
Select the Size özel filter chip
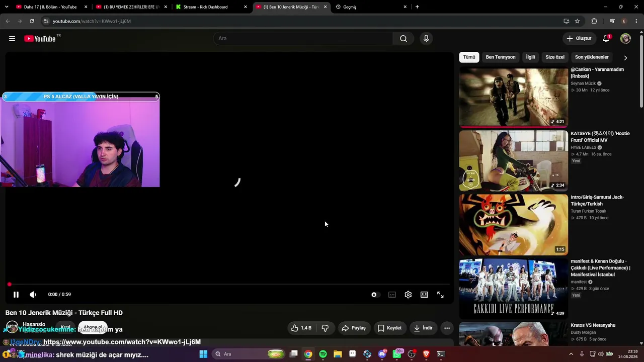(x=555, y=57)
